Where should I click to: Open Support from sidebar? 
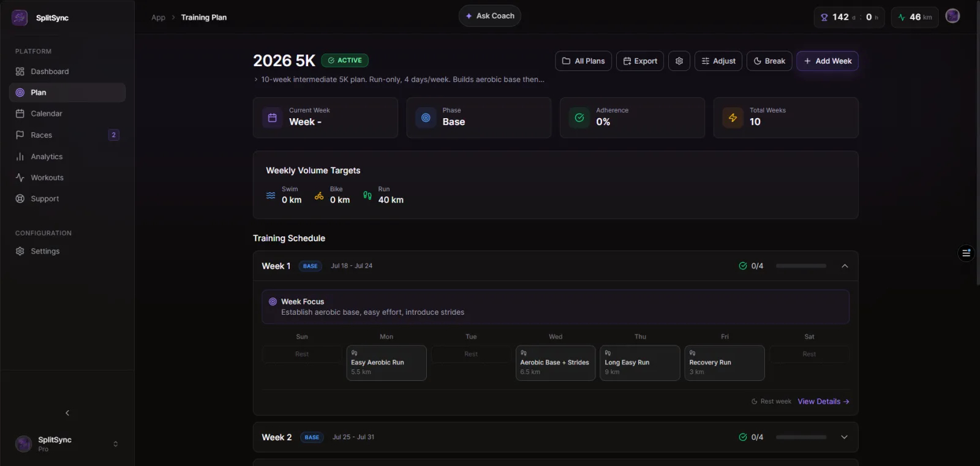67,199
